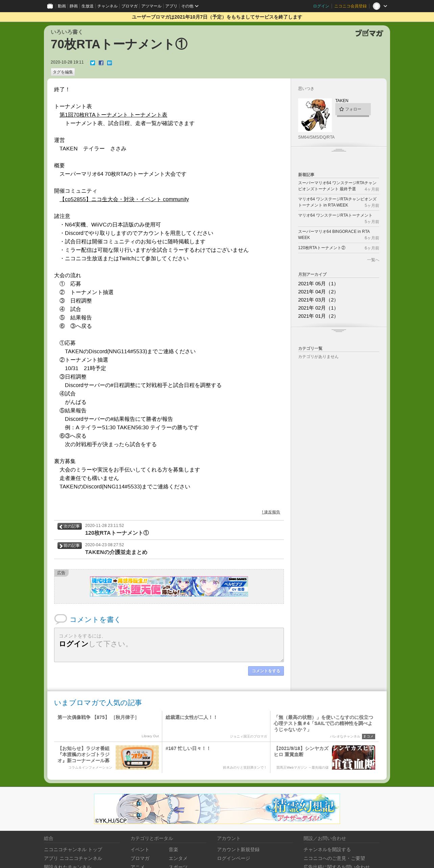Click footer ニコニコチャンネル トップ link
The width and height of the screenshot is (434, 868).
[73, 849]
